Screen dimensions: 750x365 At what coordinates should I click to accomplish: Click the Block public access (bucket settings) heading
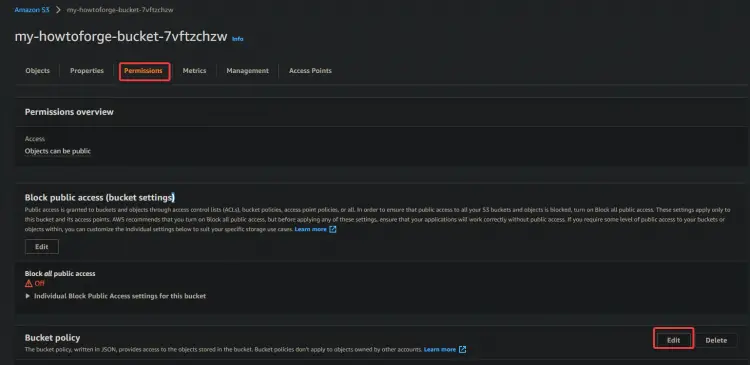point(99,197)
